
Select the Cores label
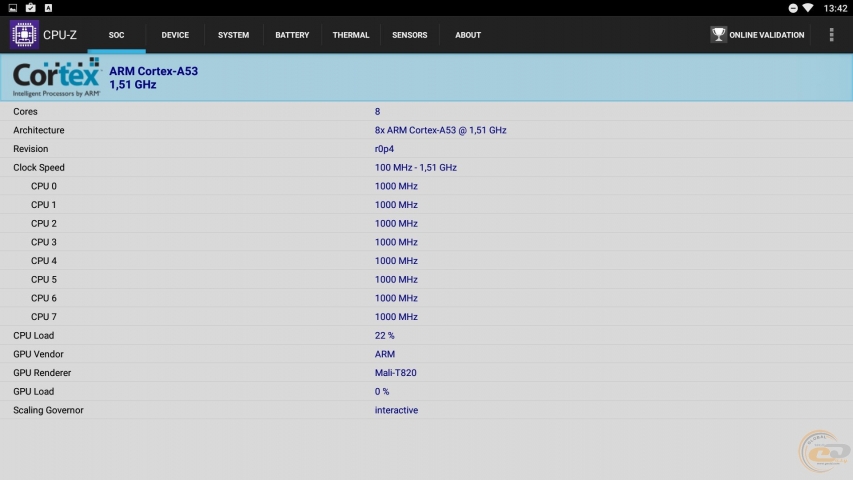click(25, 112)
